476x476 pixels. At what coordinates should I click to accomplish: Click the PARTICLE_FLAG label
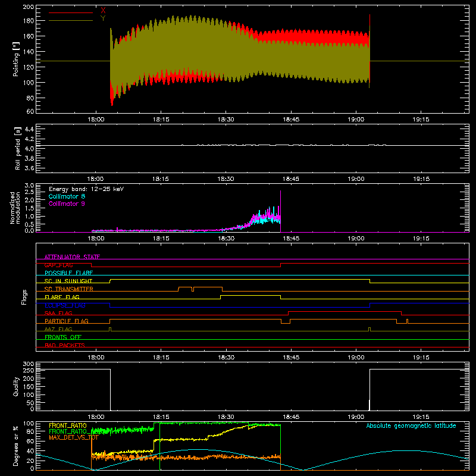pyautogui.click(x=67, y=321)
